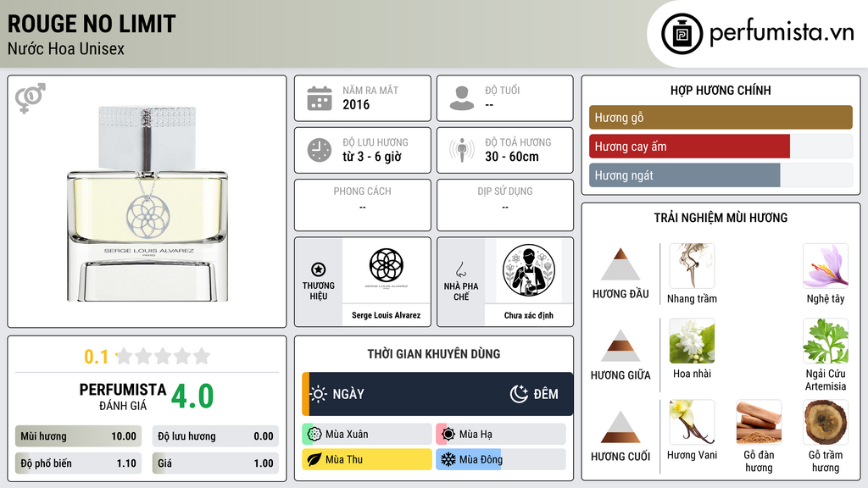Viewport: 868px width, 488px height.
Task: Click the sillage icon beside Độ toả hương
Action: coord(462,150)
